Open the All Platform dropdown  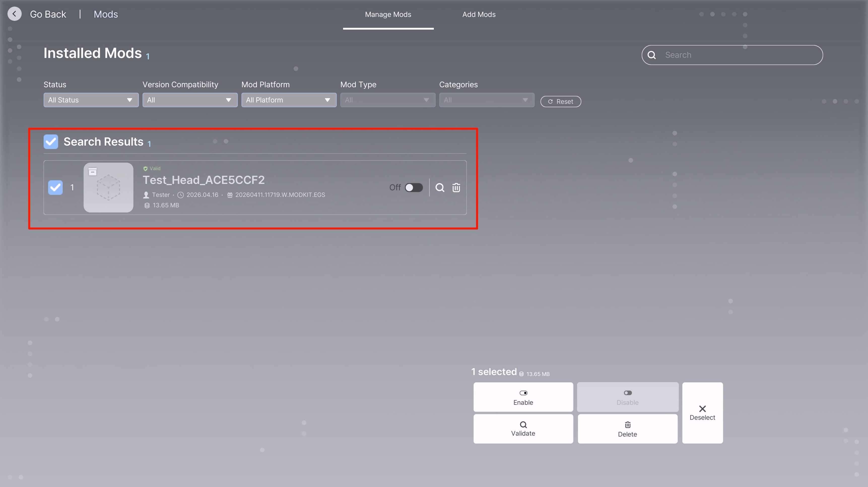point(288,100)
